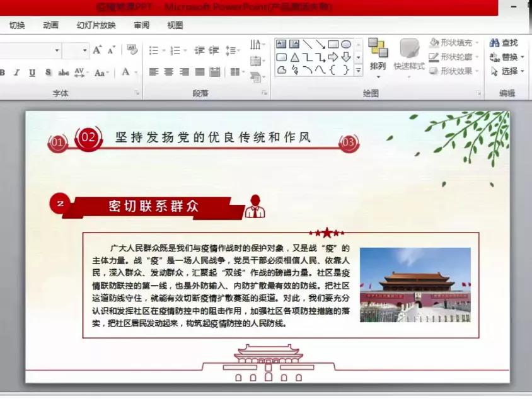
Task: Open the 选择 select dropdown
Action: [507, 71]
